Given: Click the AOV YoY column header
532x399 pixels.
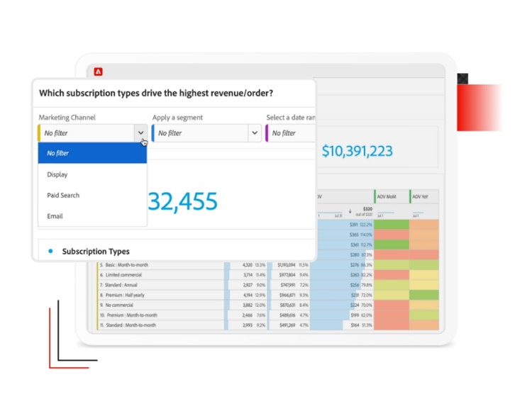Looking at the screenshot, I should (425, 196).
